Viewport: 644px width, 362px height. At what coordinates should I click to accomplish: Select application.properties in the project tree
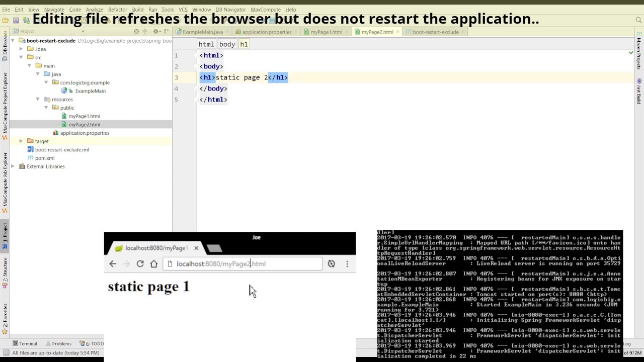tap(85, 133)
